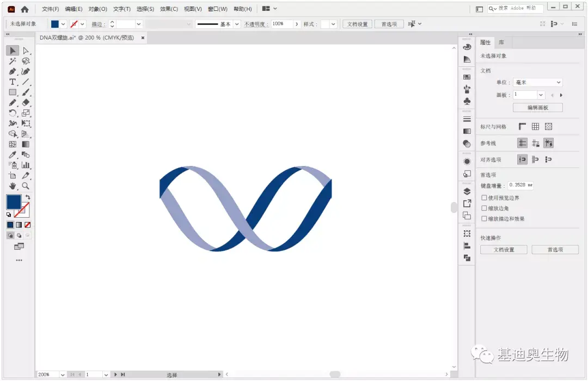Viewport: 588px width, 381px height.
Task: Open the workspace switcher dropdown
Action: pos(271,9)
